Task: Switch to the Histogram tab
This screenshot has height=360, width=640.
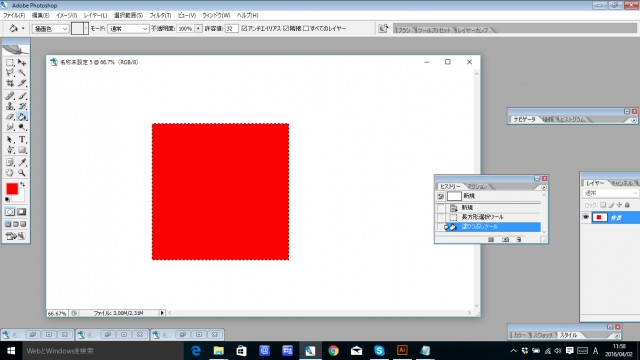Action: 572,120
